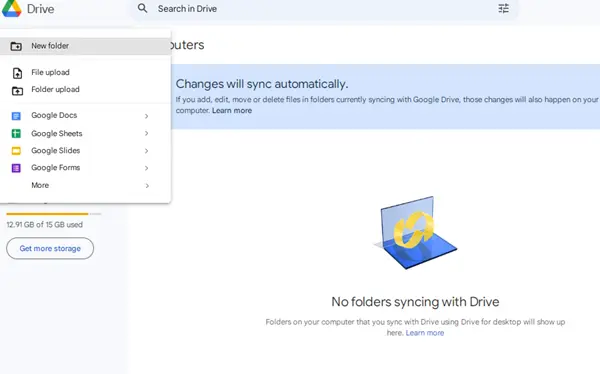Expand the More submenu arrow
The width and height of the screenshot is (600, 374).
(147, 186)
